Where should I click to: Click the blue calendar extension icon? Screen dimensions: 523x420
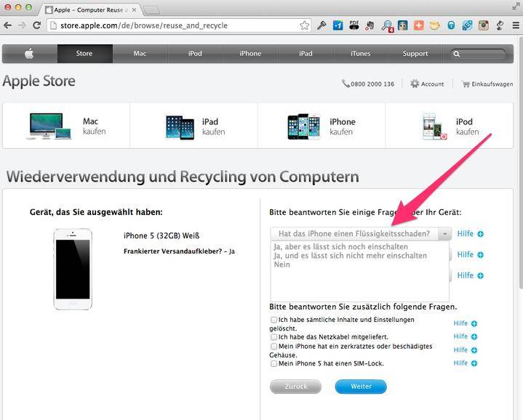338,25
